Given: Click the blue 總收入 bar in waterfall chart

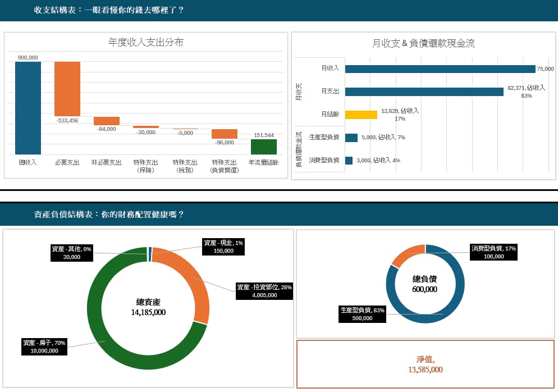Looking at the screenshot, I should tap(28, 107).
